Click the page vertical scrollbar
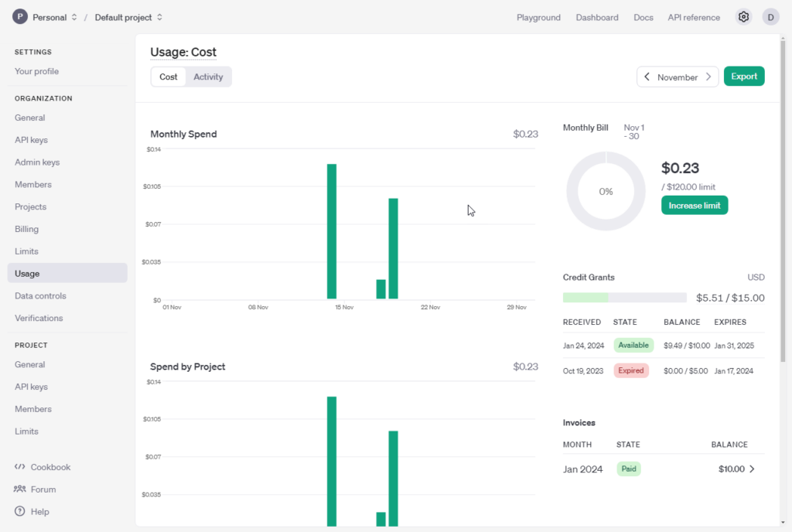Viewport: 792px width, 532px height. point(783,201)
